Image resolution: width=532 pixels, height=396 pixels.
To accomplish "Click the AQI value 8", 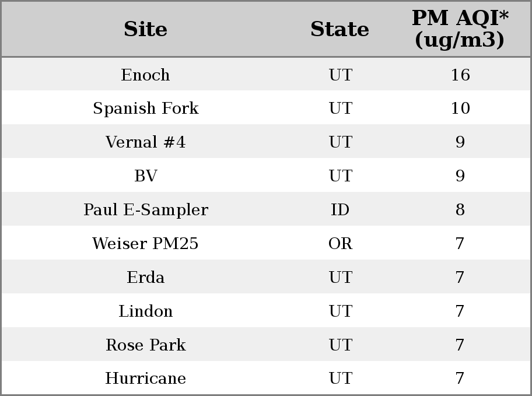I will [x=460, y=210].
